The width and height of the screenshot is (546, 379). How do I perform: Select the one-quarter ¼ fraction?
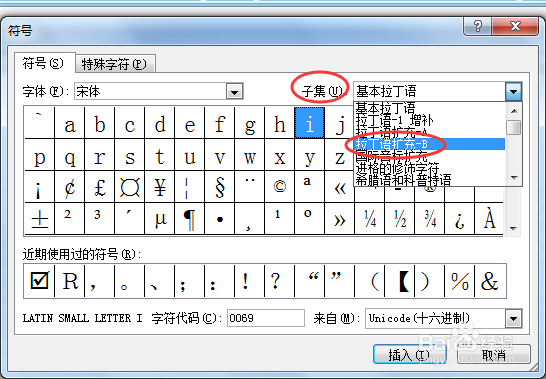pos(370,219)
